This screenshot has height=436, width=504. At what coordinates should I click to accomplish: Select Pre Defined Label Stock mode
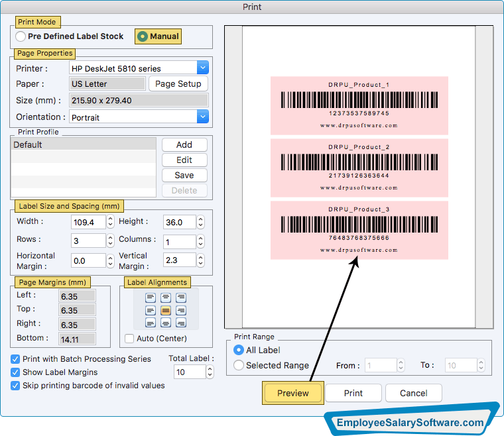21,36
